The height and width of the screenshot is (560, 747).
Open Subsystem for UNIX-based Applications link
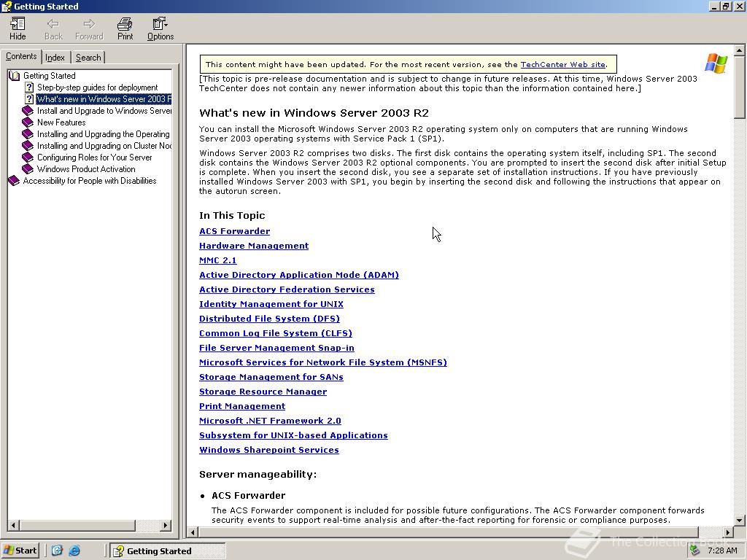(x=293, y=436)
